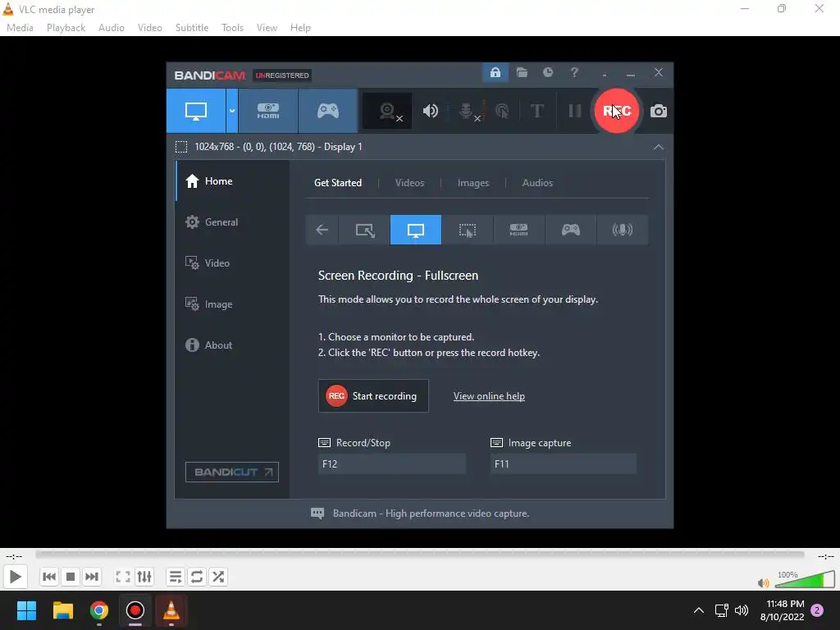Toggle VLC shuffle random button

218,577
